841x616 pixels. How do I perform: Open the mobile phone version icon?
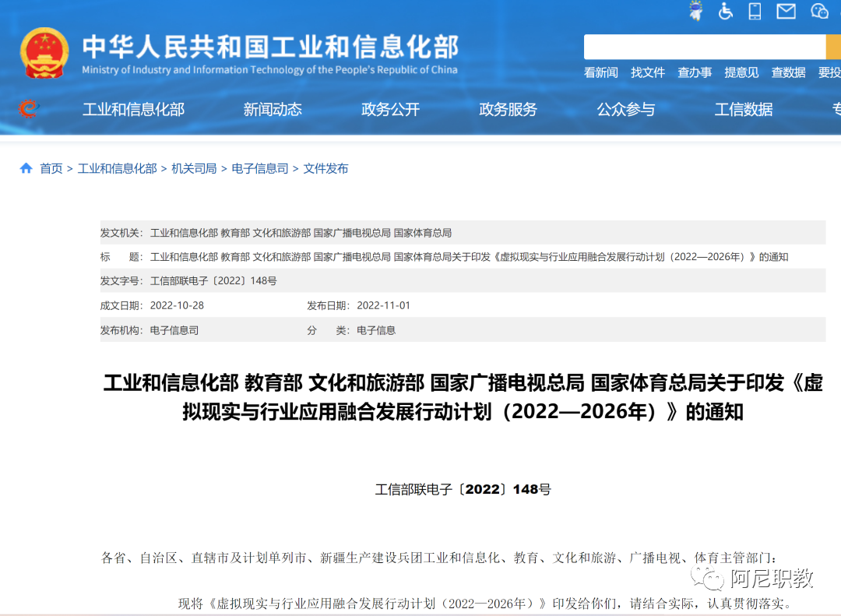coord(755,11)
